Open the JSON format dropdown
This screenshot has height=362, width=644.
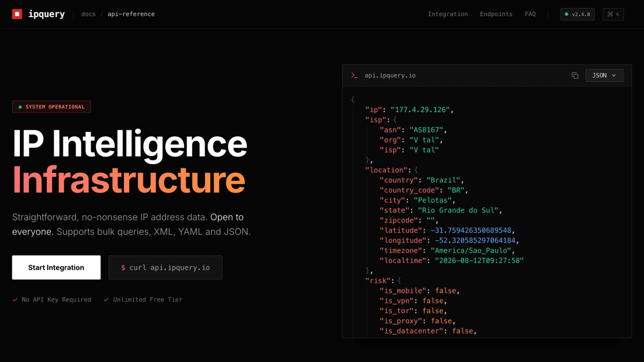(604, 76)
